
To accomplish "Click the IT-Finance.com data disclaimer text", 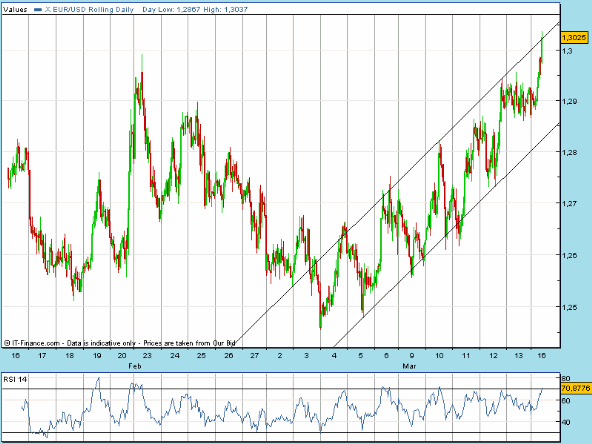I will [x=120, y=343].
